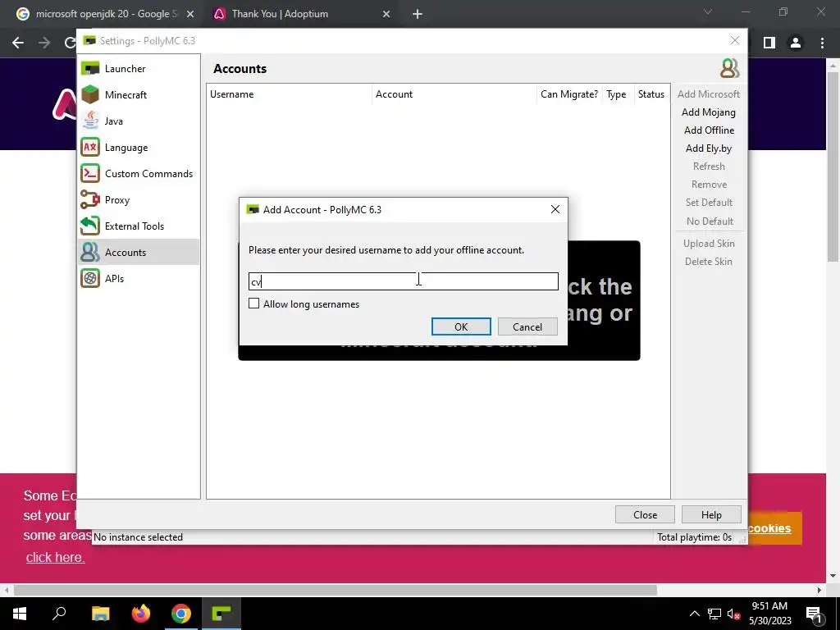Click the browser vertical scrollbar
Image resolution: width=840 pixels, height=630 pixels.
833,167
